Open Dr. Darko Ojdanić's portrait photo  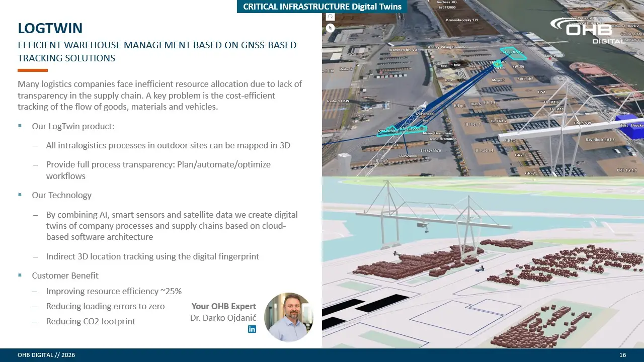[x=289, y=317]
